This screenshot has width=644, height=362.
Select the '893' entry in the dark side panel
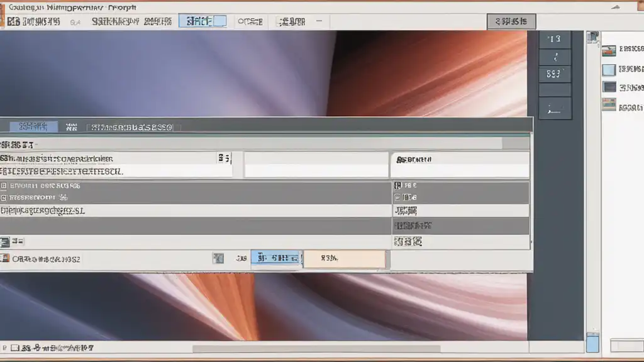(554, 74)
